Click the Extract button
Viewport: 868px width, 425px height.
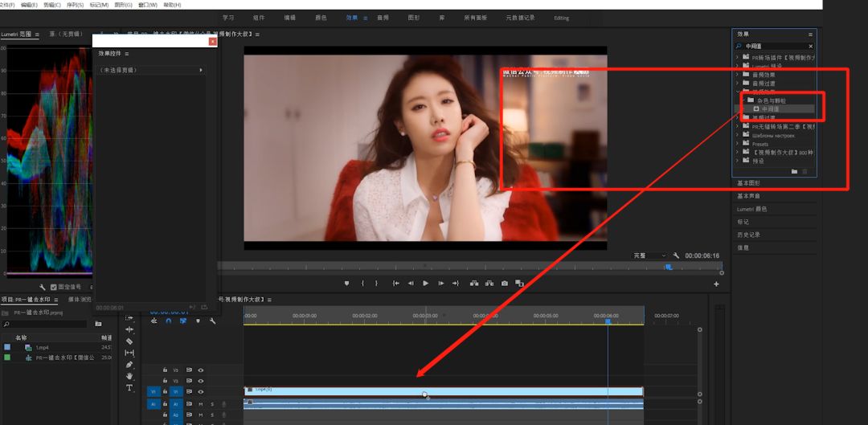[489, 283]
